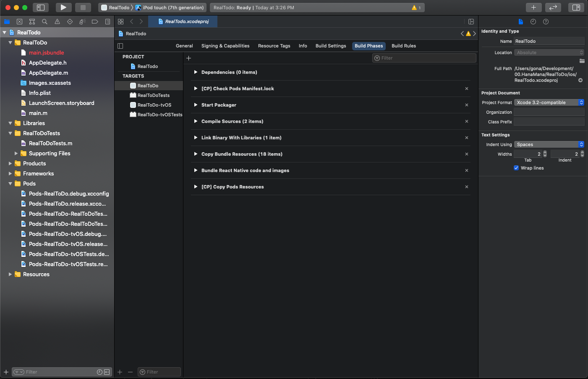588x379 pixels.
Task: Open the Symbol navigator
Action: point(32,21)
